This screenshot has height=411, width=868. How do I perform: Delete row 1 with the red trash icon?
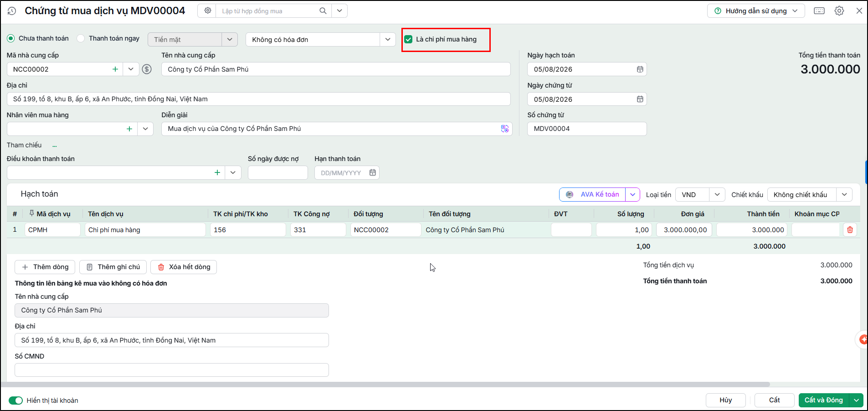coord(850,230)
